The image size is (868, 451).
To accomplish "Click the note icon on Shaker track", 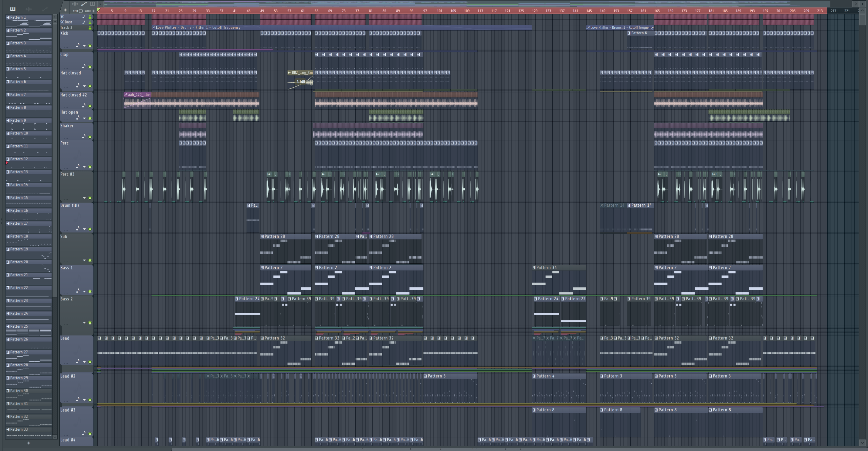I will [x=84, y=136].
